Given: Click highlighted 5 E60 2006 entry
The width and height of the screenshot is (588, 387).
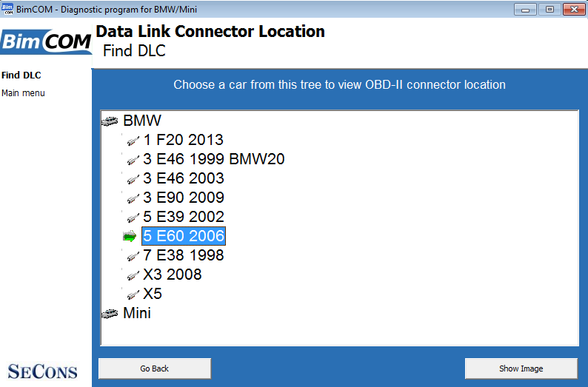Looking at the screenshot, I should point(184,236).
